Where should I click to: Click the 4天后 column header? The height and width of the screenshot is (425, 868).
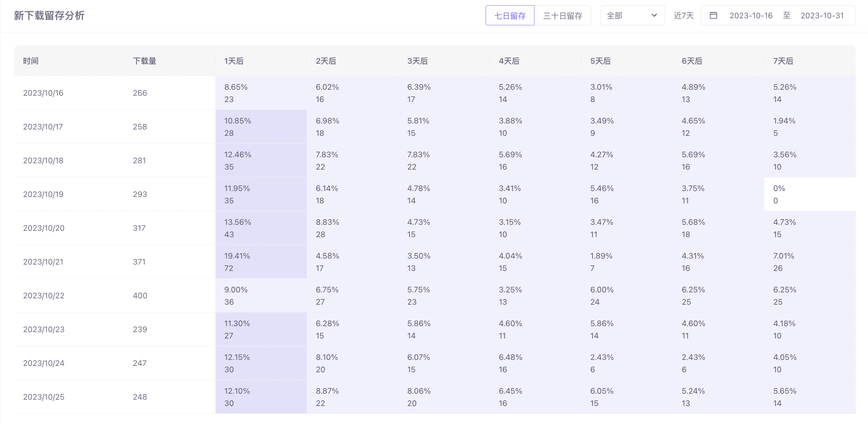click(x=509, y=61)
